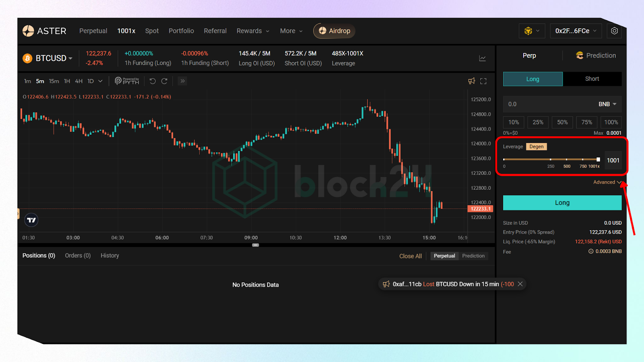Expand more chart tools double-chevron
Screen dimensions: 644x362
coord(182,81)
